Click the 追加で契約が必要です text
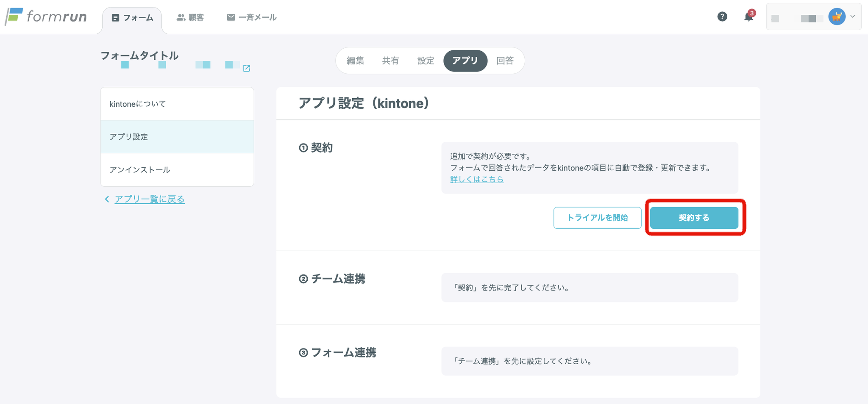The image size is (868, 404). [490, 156]
